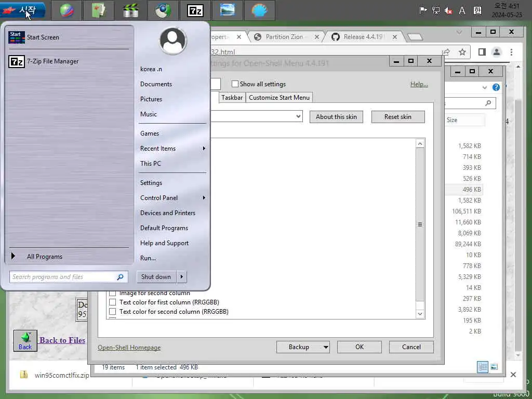Switch to the Release 4.4.19 GitHub tab
Image resolution: width=532 pixels, height=399 pixels.
(364, 37)
